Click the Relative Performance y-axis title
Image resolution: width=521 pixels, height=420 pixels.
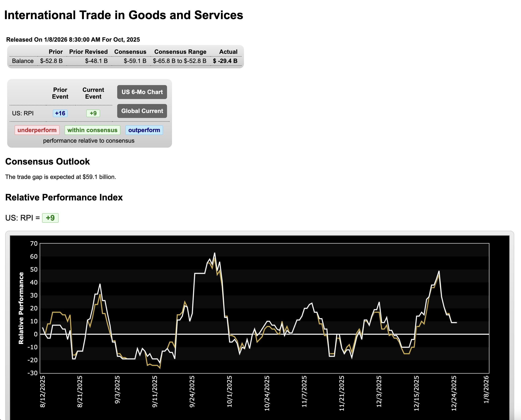(x=21, y=308)
